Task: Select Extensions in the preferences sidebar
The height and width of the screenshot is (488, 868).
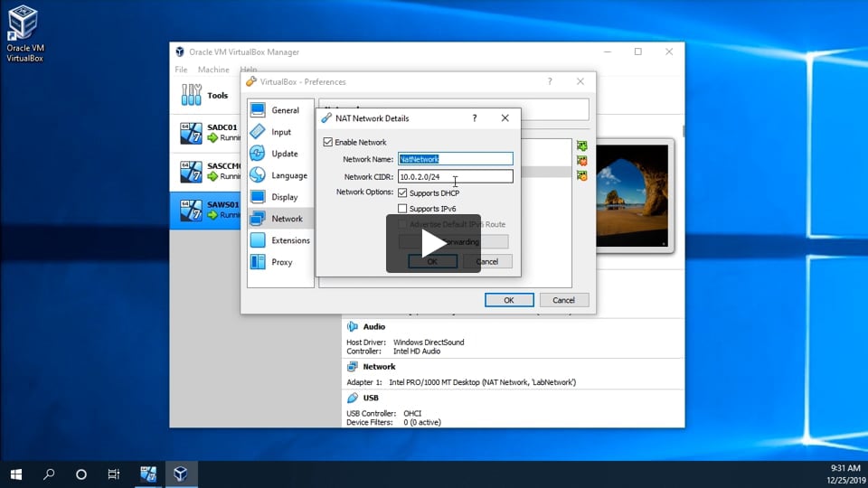Action: pyautogui.click(x=280, y=240)
